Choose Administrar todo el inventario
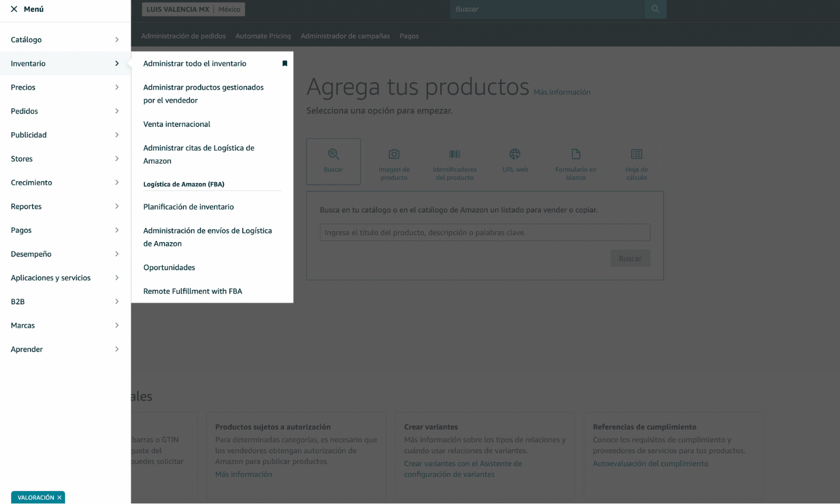 coord(195,63)
